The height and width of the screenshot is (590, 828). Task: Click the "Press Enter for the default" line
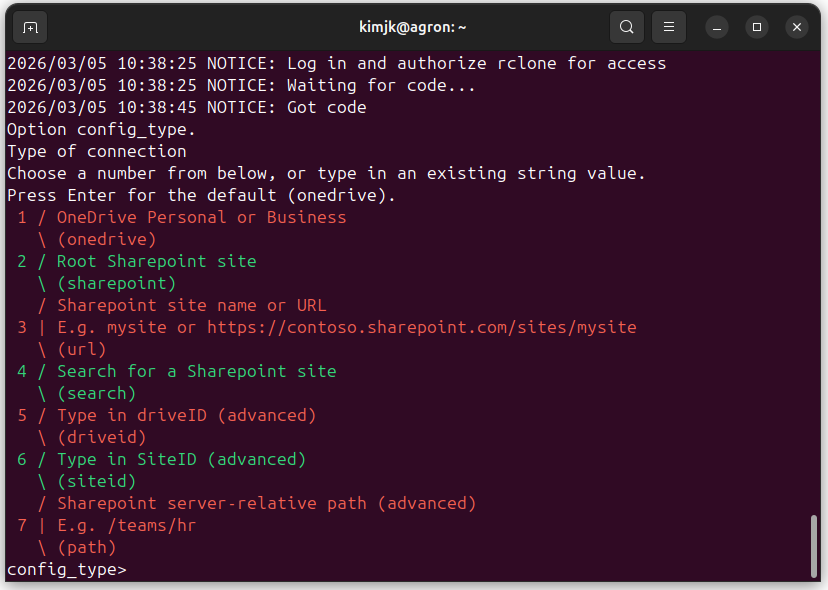[201, 195]
